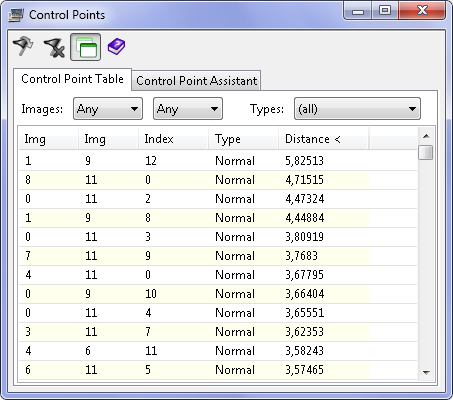Viewport: 453px width, 400px height.
Task: Open the purple help book icon
Action: point(116,47)
